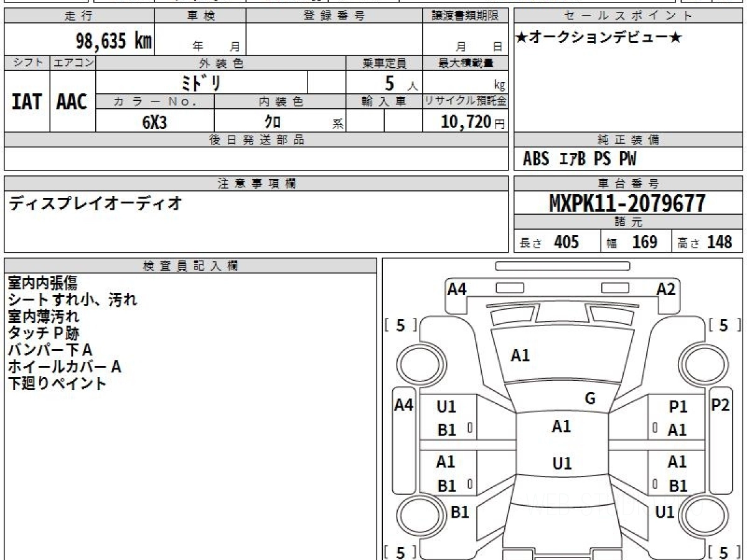Select the 最大積載量 header
Viewport: 747px width, 560px height.
click(x=465, y=63)
